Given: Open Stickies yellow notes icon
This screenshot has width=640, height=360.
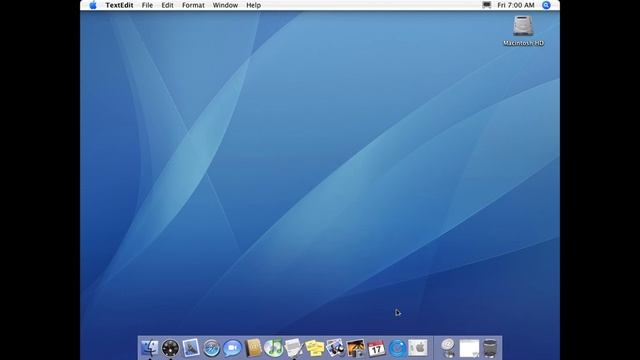Looking at the screenshot, I should (x=315, y=348).
